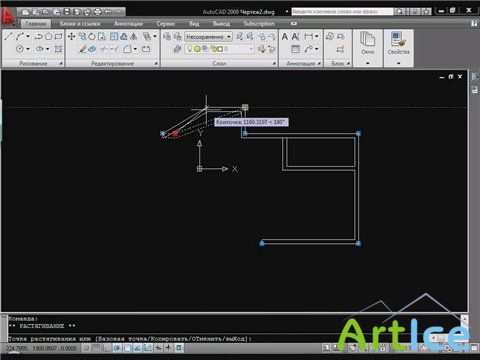Open the Circle tool dropdown arrow

click(x=28, y=49)
